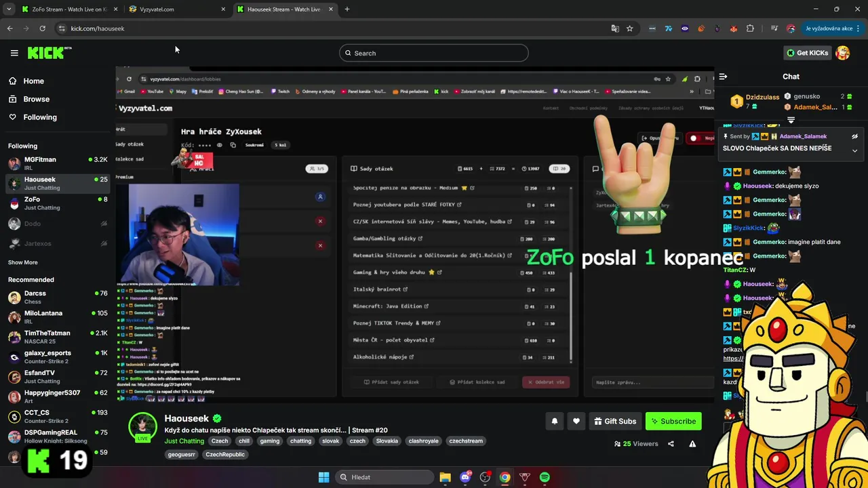Bookmark this page with star icon
This screenshot has width=868, height=488.
click(x=629, y=28)
